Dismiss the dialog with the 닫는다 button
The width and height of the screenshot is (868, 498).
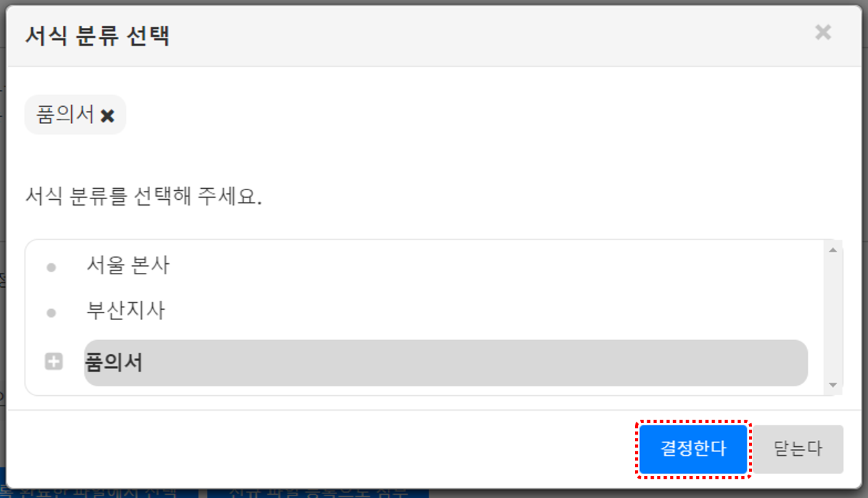click(797, 449)
